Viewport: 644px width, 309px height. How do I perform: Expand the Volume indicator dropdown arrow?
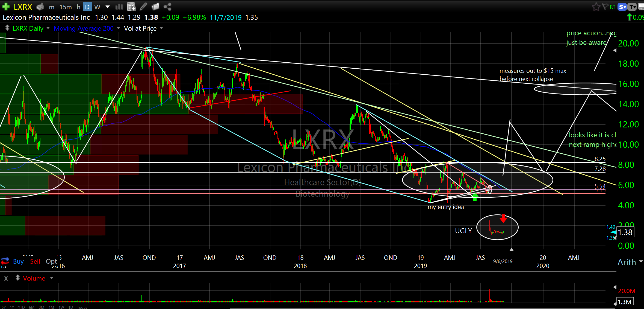[x=52, y=278]
